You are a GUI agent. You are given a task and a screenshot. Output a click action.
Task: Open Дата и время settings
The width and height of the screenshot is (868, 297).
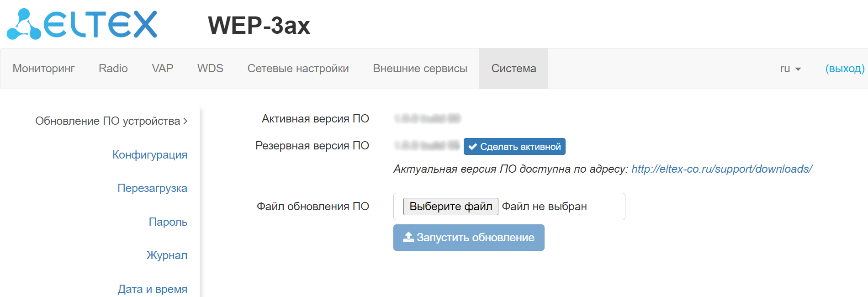tap(152, 289)
